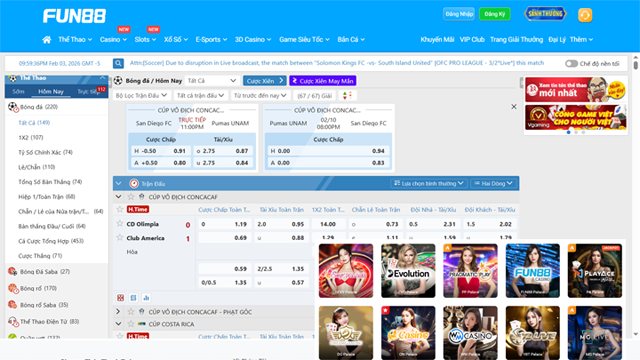Click the odds sorting arrows icon
Screen dimensions: 640x360
347,96
